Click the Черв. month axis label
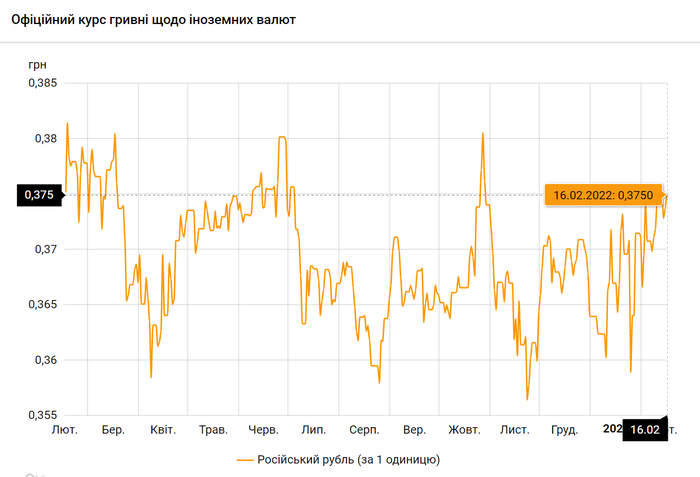 [263, 430]
